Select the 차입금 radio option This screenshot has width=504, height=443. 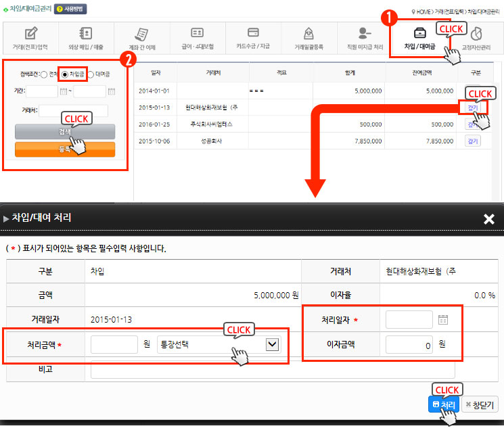click(66, 74)
